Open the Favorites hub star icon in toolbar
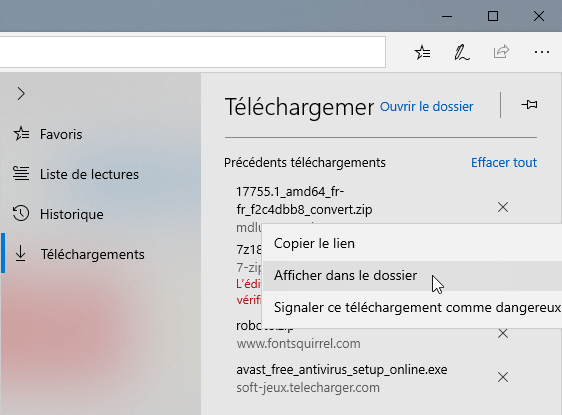562x415 pixels. pyautogui.click(x=423, y=52)
